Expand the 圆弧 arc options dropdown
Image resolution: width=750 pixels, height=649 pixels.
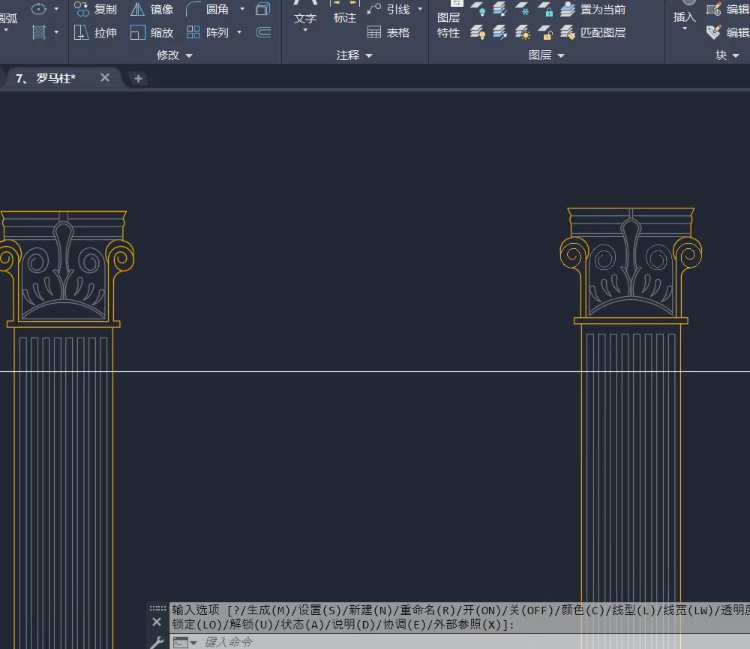6,30
